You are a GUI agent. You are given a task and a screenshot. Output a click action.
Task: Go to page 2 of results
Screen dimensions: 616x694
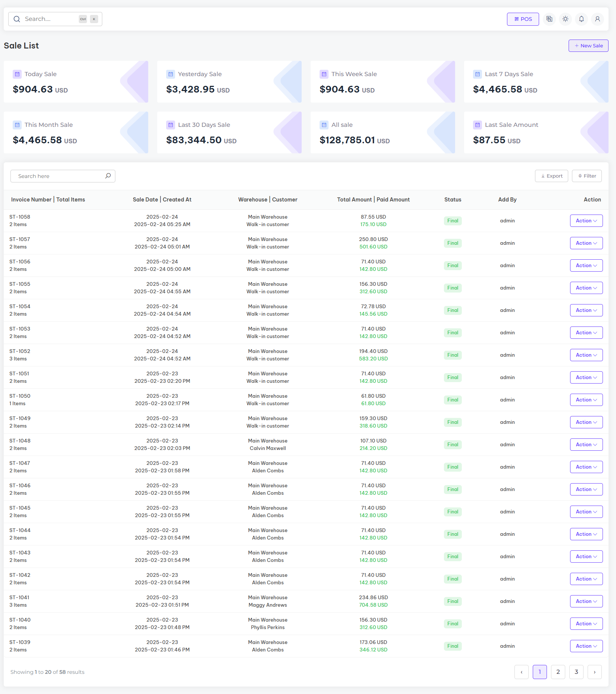(558, 672)
